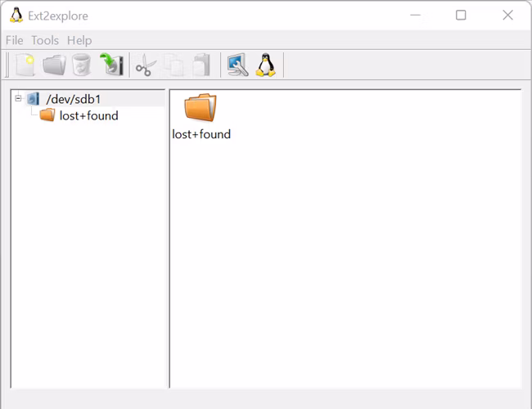Collapse the /dev/sdb1 tree node

[18, 98]
